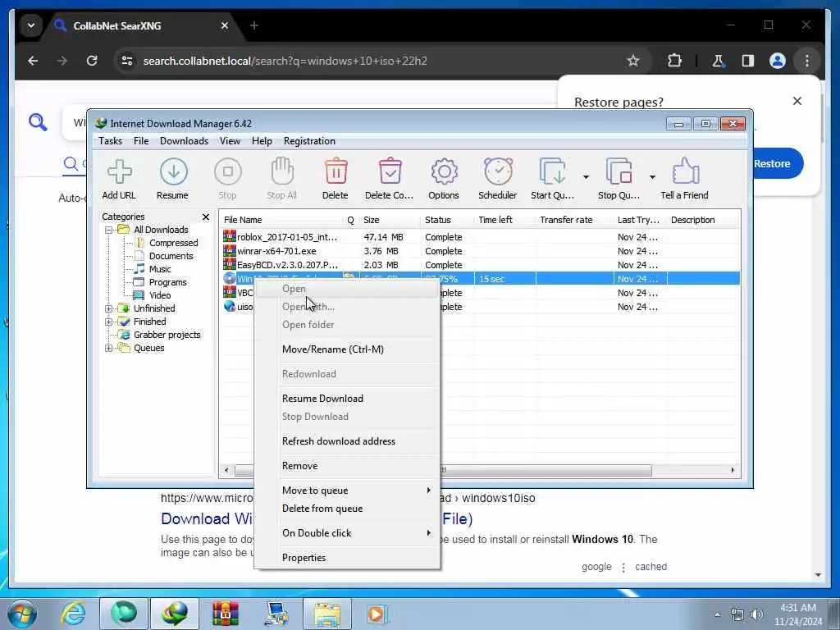
Task: Expand the Queues category node
Action: (x=109, y=348)
